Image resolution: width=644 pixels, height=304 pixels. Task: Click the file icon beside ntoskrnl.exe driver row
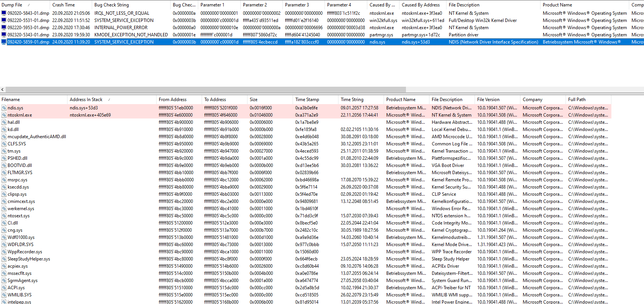click(x=4, y=115)
